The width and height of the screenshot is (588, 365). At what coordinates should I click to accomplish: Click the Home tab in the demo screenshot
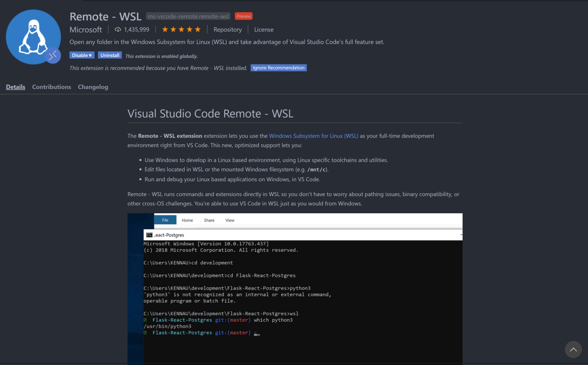[187, 220]
